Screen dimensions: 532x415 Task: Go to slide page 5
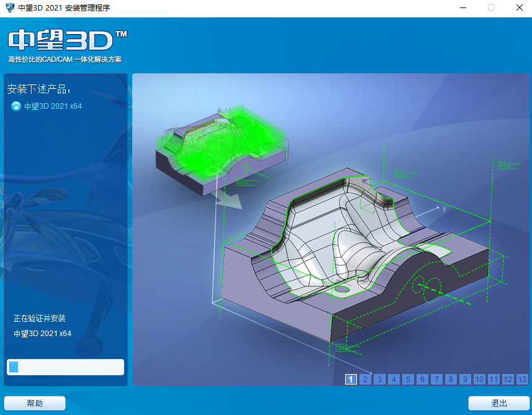(408, 380)
